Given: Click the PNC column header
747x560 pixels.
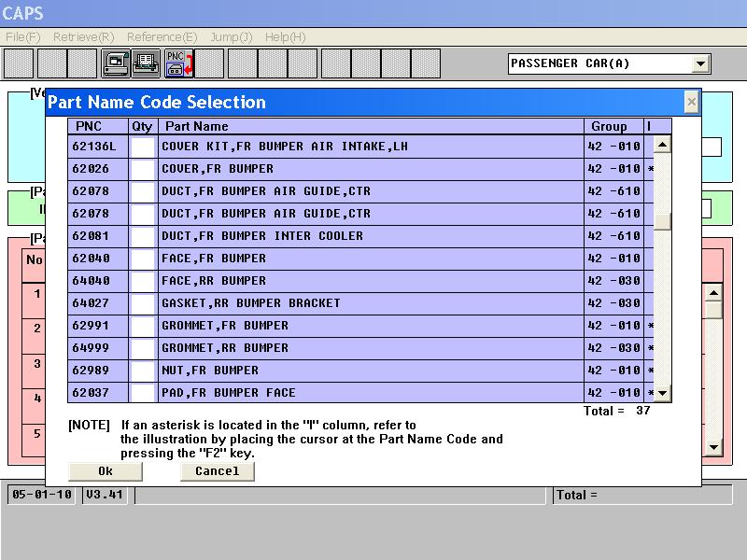Looking at the screenshot, I should coord(98,126).
